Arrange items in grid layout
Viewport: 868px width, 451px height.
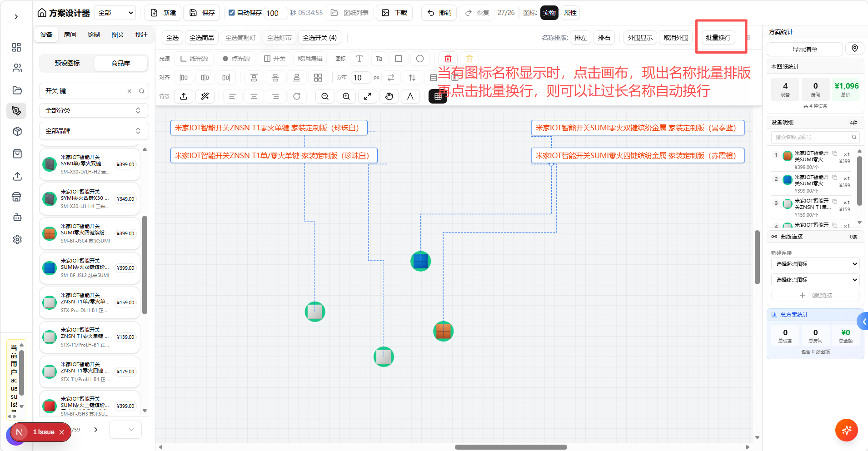point(318,78)
